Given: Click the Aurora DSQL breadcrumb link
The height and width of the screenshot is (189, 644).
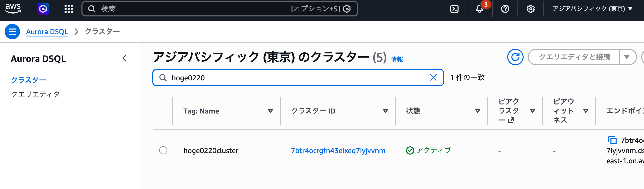Looking at the screenshot, I should coord(47,32).
